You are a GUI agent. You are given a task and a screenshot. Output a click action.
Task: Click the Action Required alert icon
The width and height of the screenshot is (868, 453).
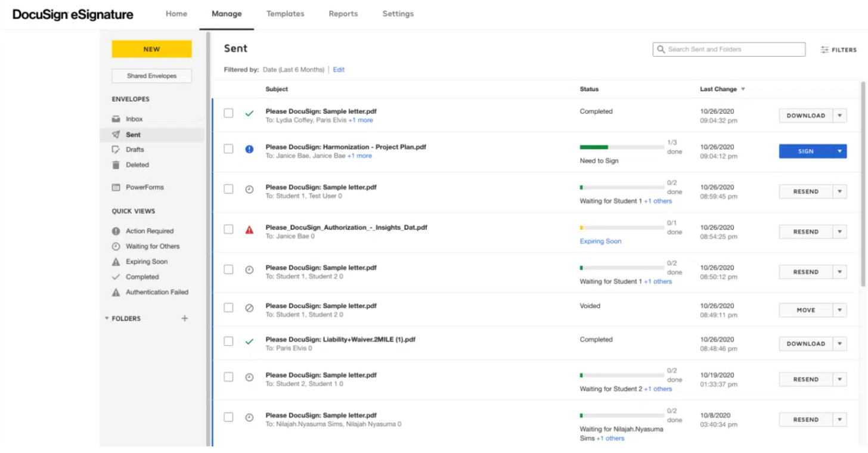tap(116, 231)
